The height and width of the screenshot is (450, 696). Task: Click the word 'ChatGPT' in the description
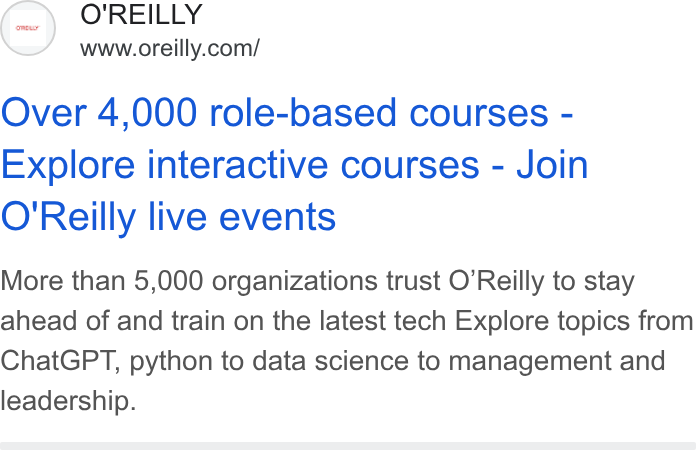[x=60, y=360]
